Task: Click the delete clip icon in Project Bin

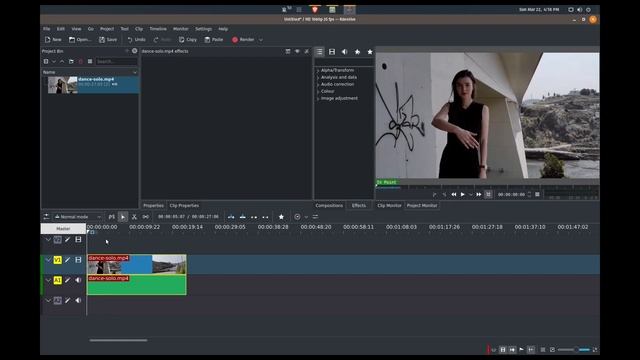Action: (80, 62)
